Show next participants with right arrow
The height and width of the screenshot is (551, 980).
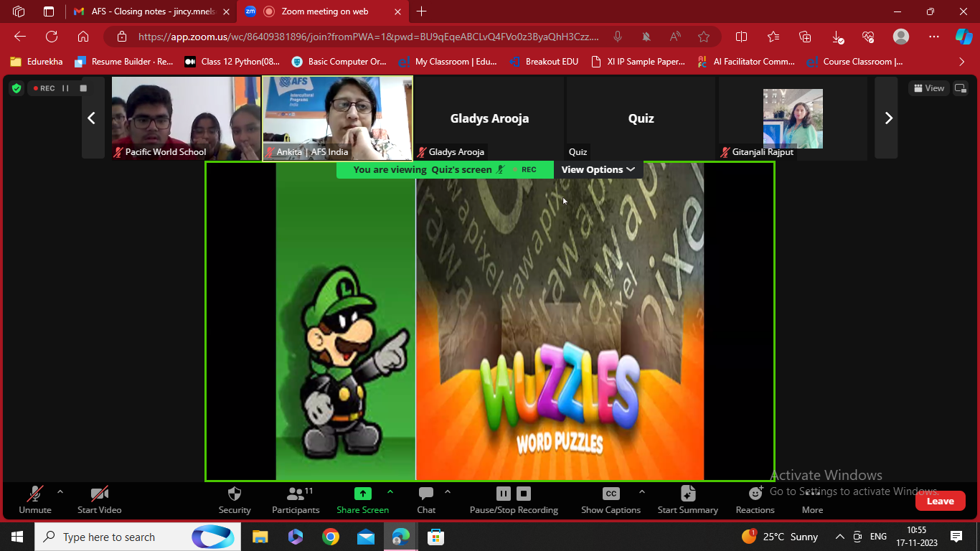887,118
